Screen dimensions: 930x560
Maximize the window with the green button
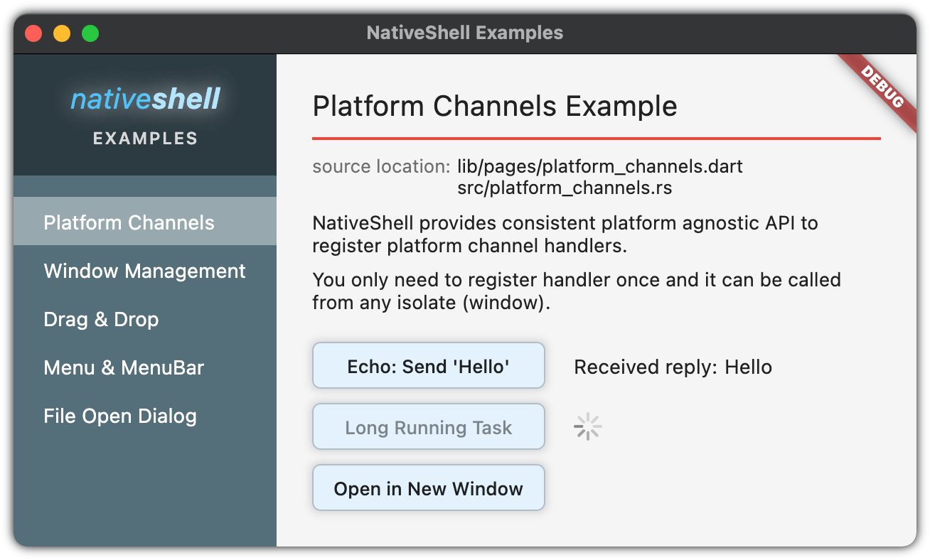click(90, 33)
